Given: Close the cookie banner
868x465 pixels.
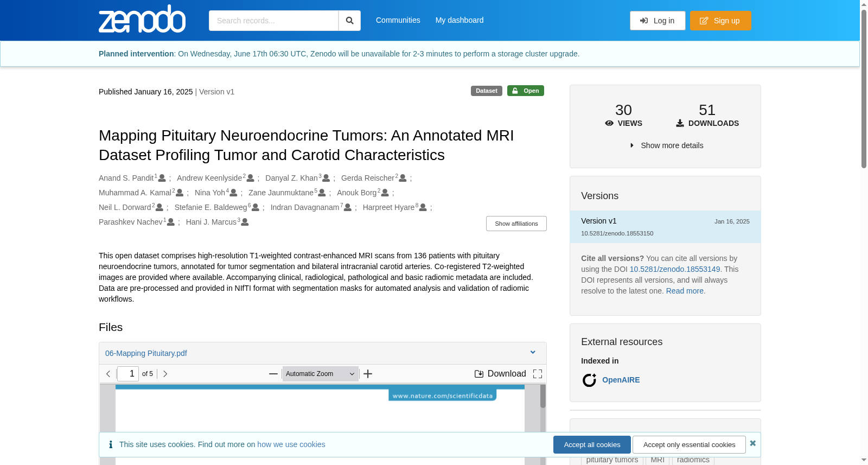Looking at the screenshot, I should 752,443.
